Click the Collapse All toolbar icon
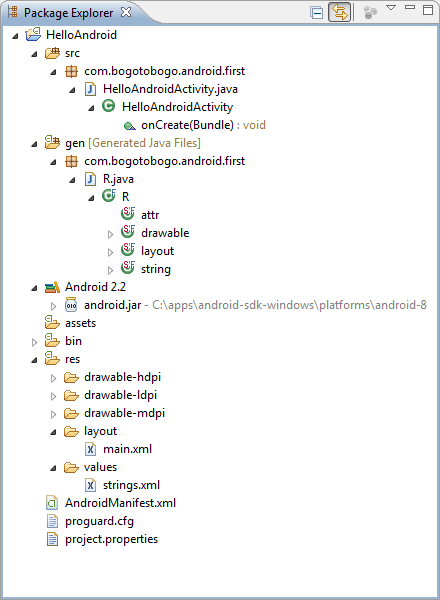Viewport: 440px width, 600px height. tap(316, 13)
